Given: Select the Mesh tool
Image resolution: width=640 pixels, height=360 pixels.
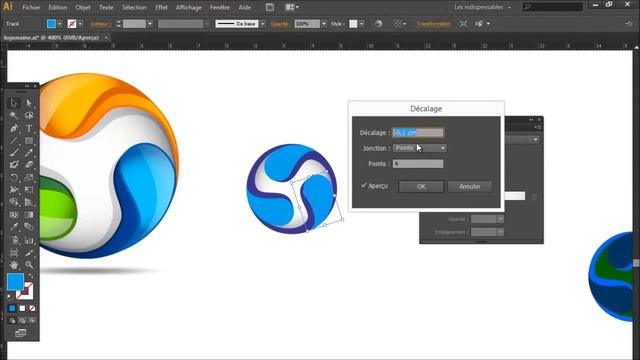Looking at the screenshot, I should [14, 214].
